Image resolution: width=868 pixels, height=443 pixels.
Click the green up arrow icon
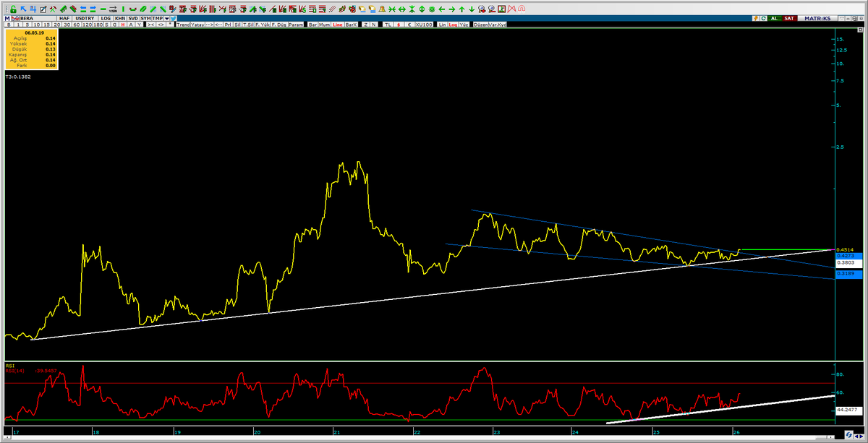coord(461,9)
